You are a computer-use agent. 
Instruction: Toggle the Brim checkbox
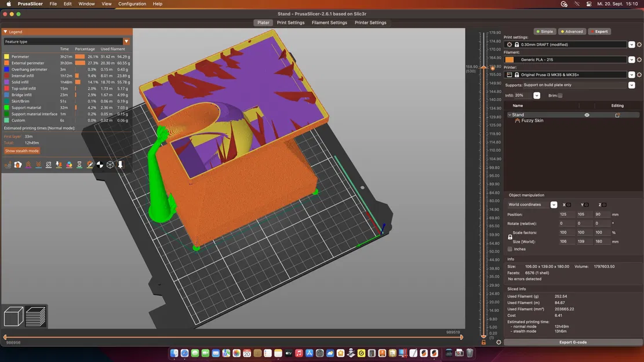[x=560, y=96]
